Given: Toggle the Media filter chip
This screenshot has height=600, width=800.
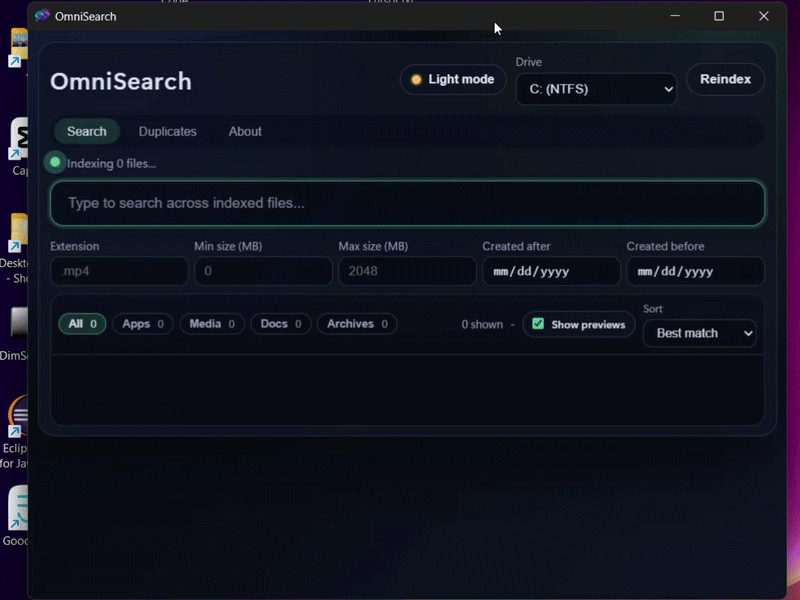Looking at the screenshot, I should coord(212,324).
